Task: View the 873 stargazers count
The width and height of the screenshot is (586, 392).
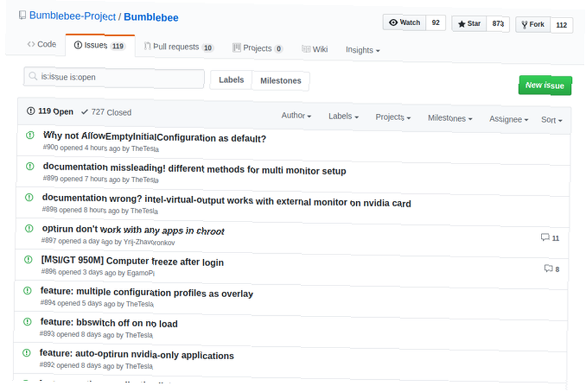Action: pyautogui.click(x=498, y=24)
